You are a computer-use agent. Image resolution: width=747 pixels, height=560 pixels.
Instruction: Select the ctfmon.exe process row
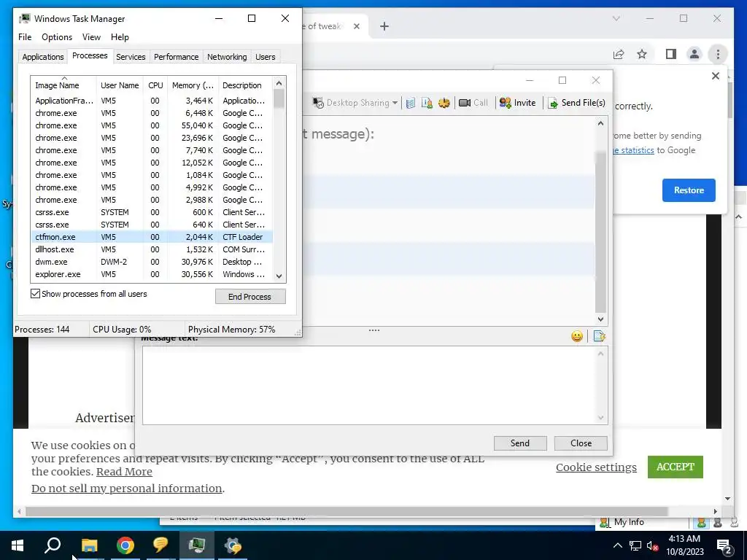152,237
